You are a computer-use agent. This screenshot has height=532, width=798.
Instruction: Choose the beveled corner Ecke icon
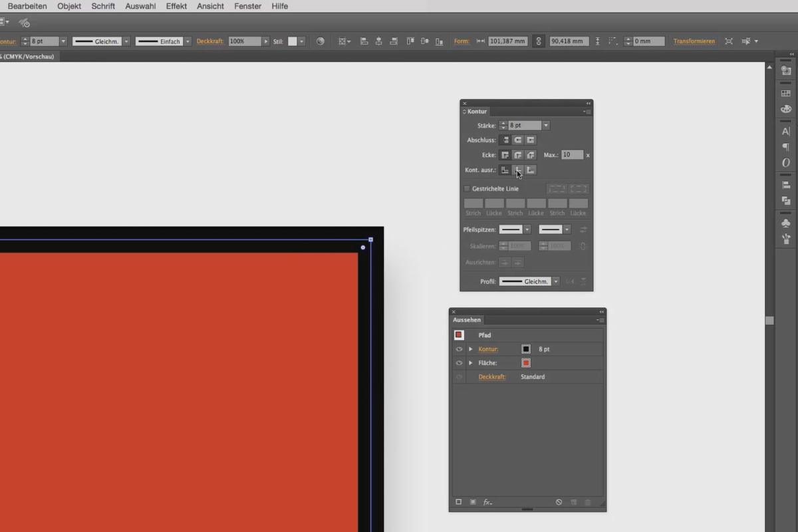click(x=531, y=155)
